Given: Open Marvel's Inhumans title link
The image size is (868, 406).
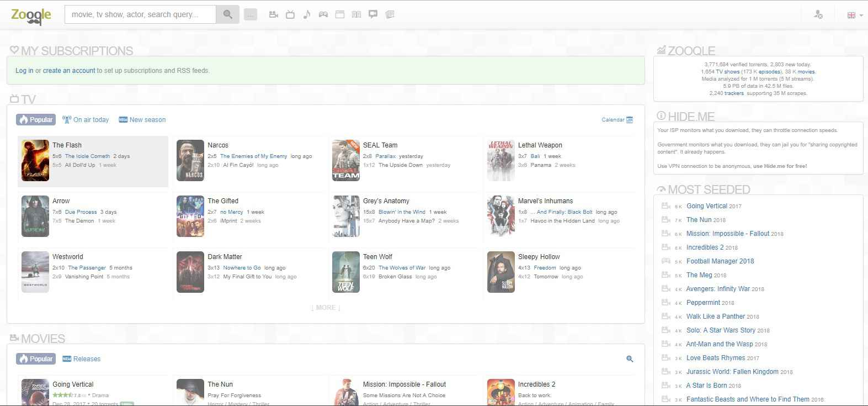Looking at the screenshot, I should point(546,201).
